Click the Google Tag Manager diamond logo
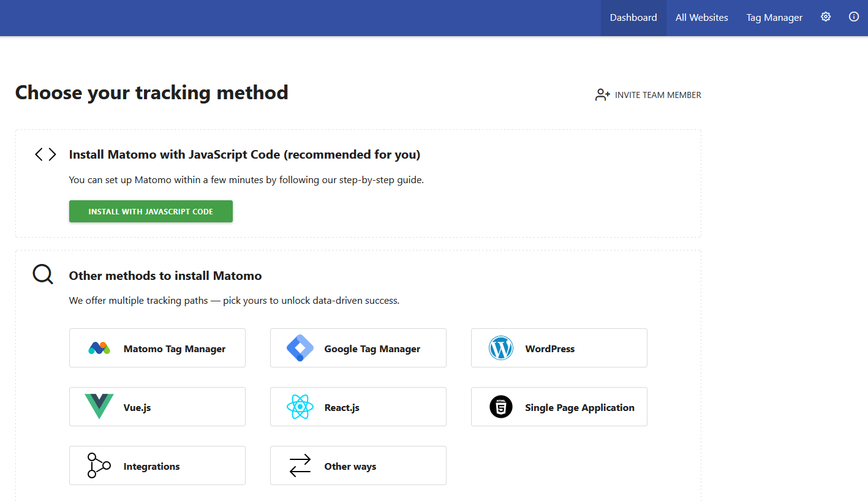Viewport: 868px width, 501px height. [300, 348]
